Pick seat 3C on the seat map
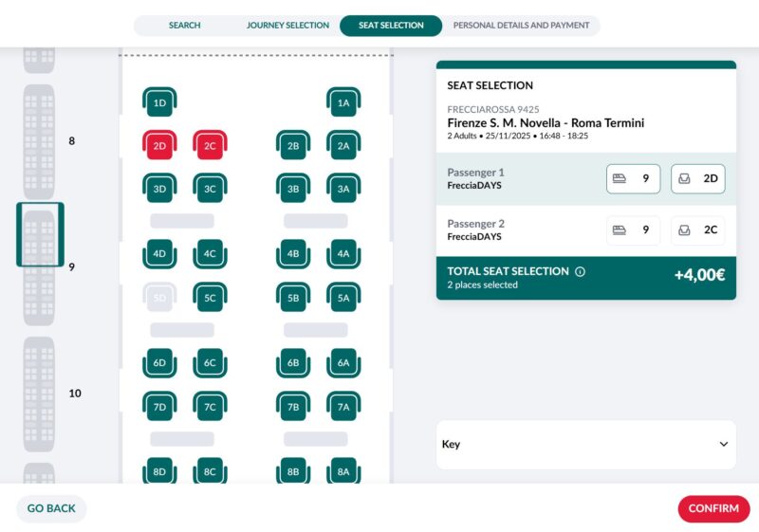This screenshot has width=759, height=532. click(210, 189)
